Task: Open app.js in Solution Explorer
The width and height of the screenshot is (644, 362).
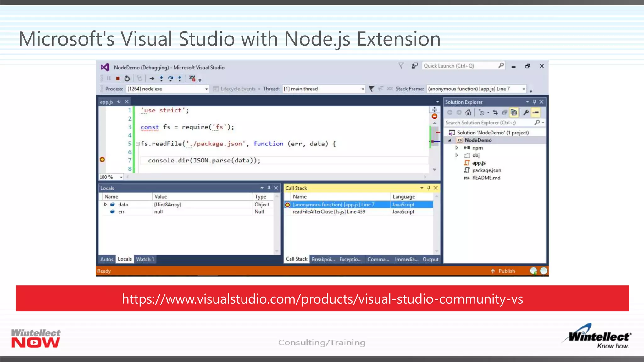Action: coord(479,163)
